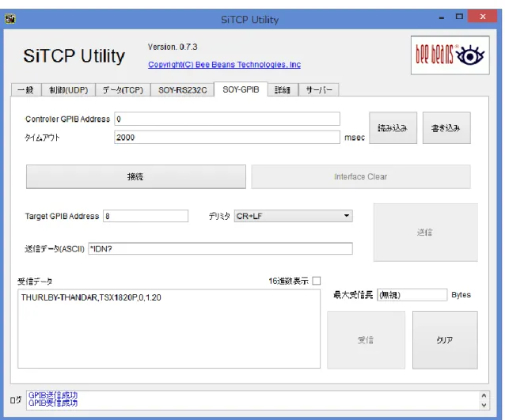This screenshot has width=505, height=420.
Task: Toggle the 16進数表示 checkbox
Action: 317,281
